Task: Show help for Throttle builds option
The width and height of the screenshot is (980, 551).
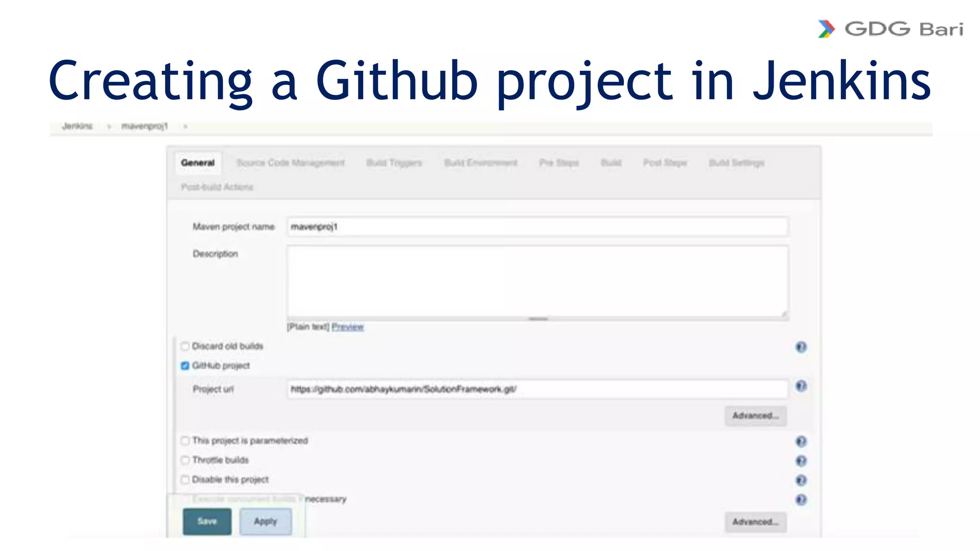Action: [x=801, y=461]
